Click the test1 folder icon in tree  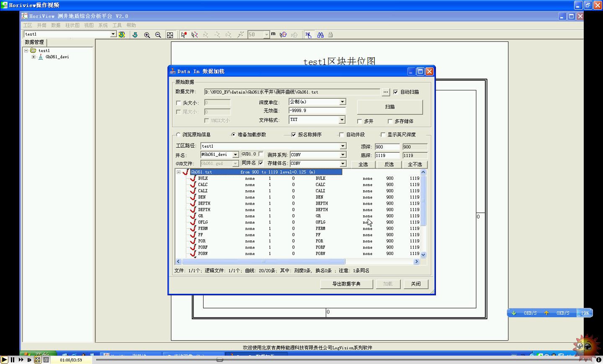[33, 51]
